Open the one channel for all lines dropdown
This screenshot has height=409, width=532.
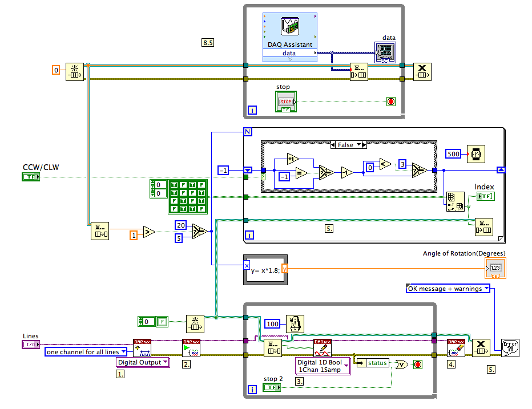[x=86, y=352]
